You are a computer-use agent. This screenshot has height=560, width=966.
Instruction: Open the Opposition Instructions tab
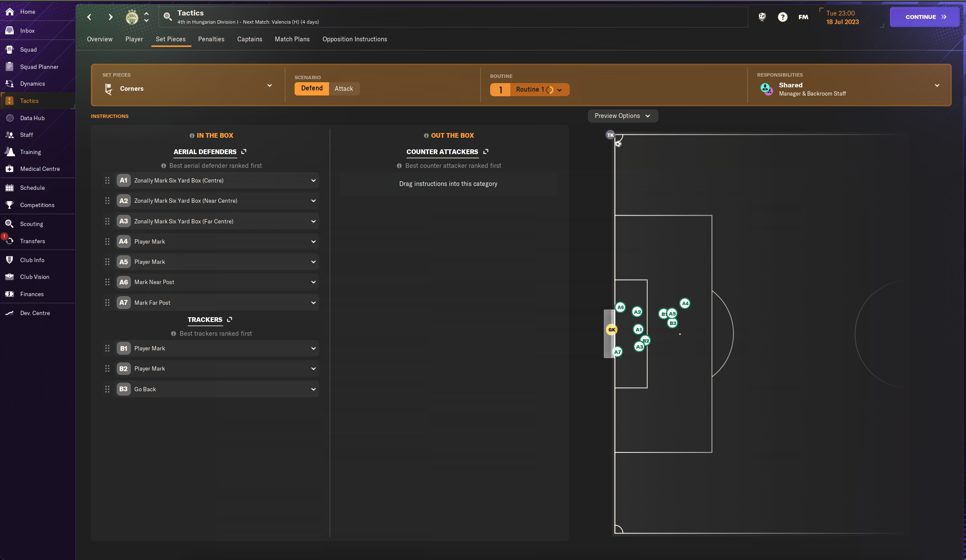tap(354, 39)
